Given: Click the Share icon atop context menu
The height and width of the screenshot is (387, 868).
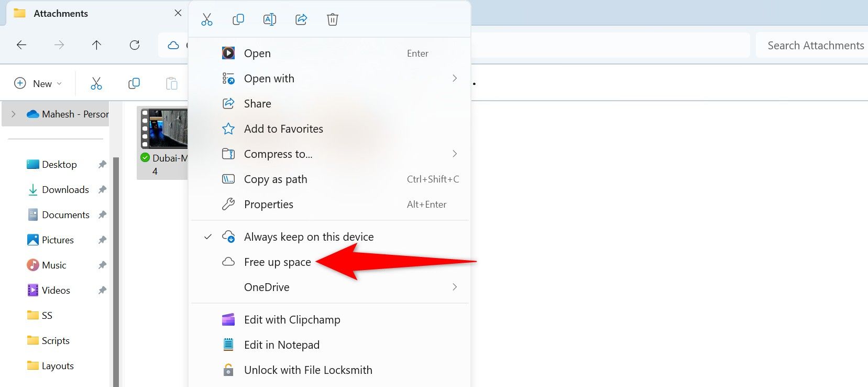Looking at the screenshot, I should coord(301,19).
